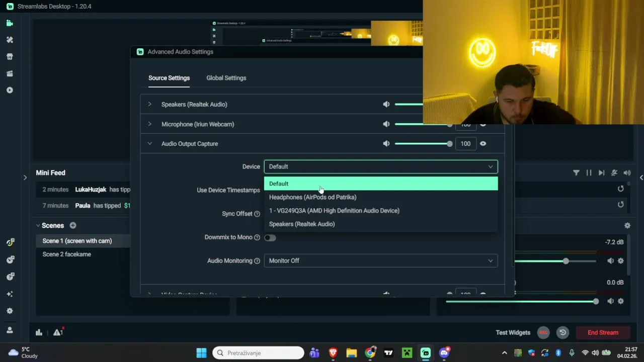The width and height of the screenshot is (644, 362).
Task: Click Sync Offset help question icon
Action: [257, 214]
